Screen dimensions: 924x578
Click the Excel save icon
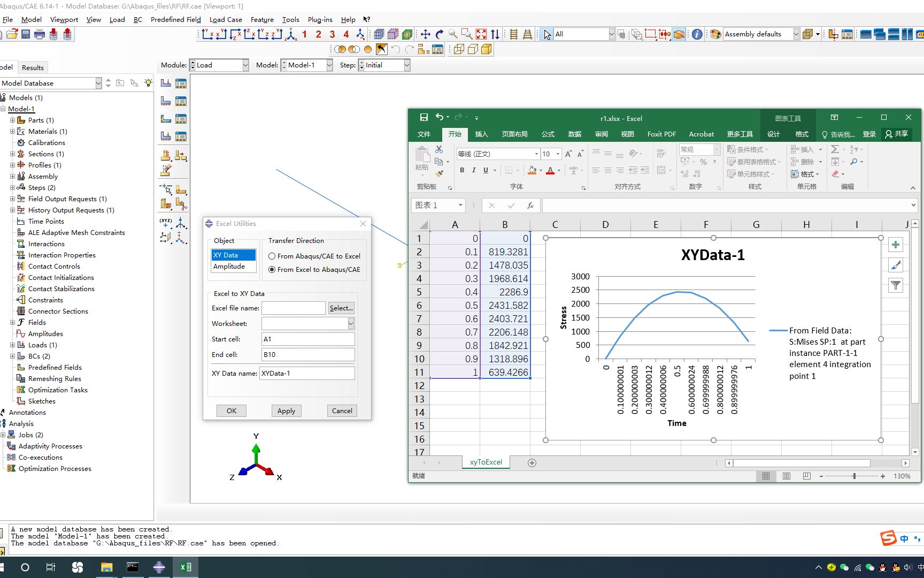point(423,118)
